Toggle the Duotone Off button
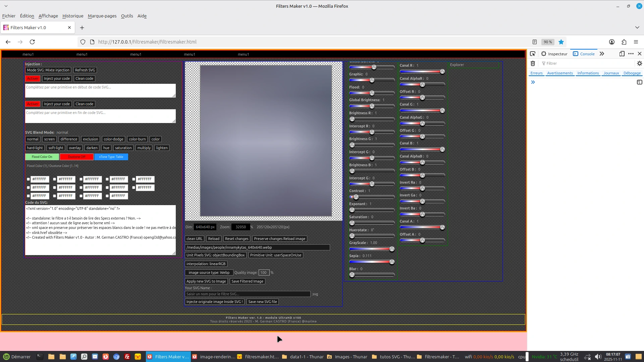 pyautogui.click(x=76, y=157)
